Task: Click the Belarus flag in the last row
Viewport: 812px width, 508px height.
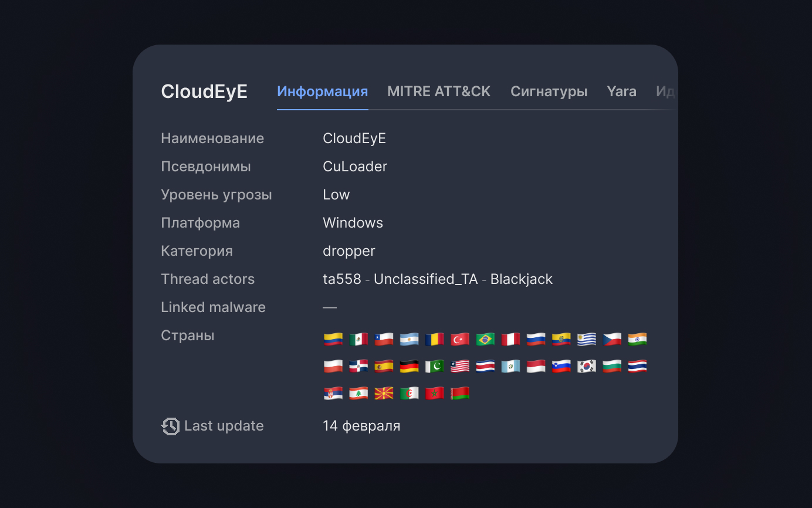Action: [459, 392]
